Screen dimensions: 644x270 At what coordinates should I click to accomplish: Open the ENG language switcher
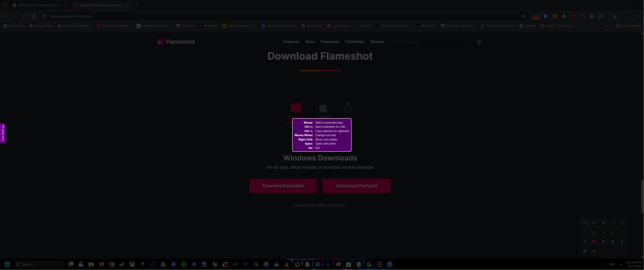(x=612, y=264)
